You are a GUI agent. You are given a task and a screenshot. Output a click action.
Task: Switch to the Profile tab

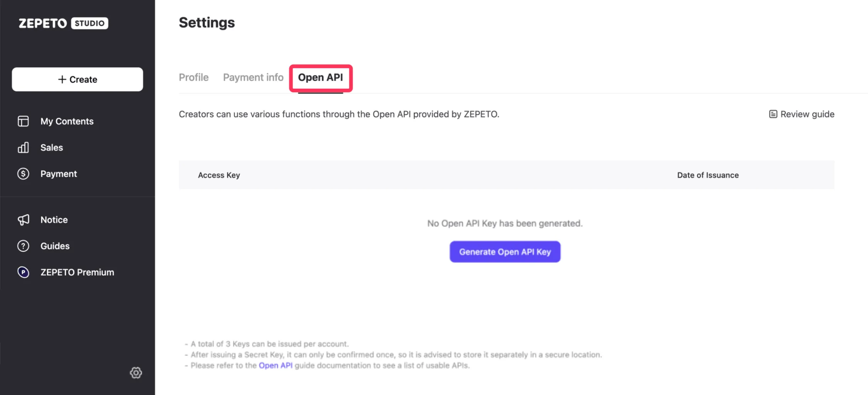click(x=193, y=78)
